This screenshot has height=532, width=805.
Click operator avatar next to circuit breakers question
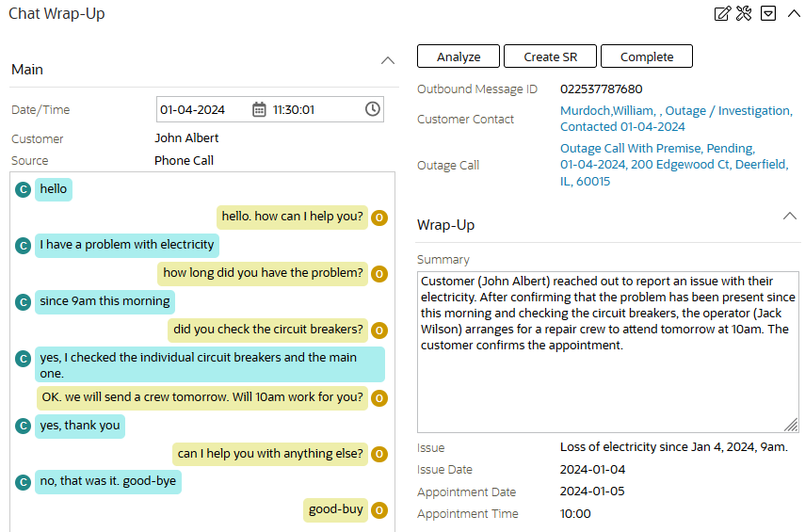[x=379, y=330]
